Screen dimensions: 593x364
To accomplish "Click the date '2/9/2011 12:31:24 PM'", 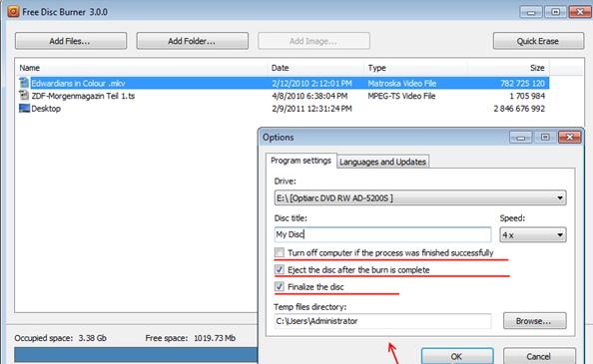I will (311, 109).
